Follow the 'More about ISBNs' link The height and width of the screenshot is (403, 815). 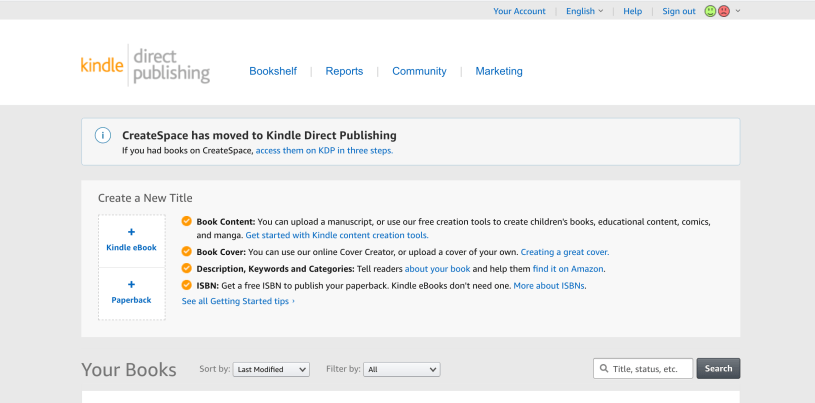(549, 285)
